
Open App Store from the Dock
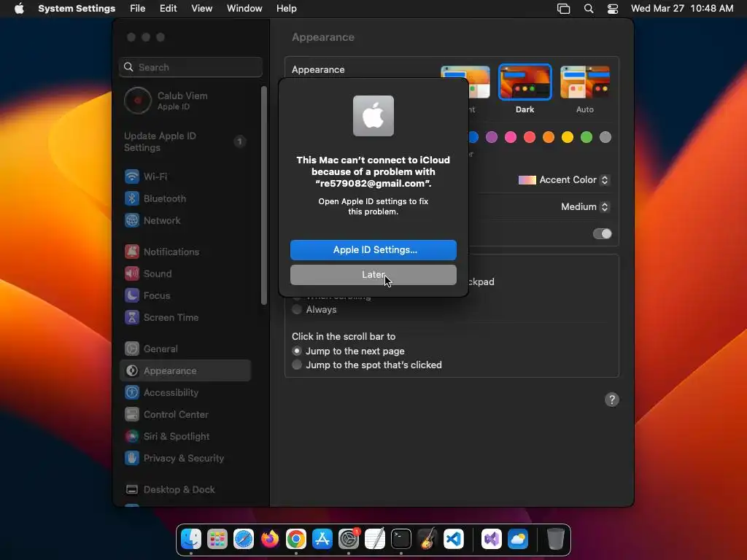pos(322,539)
